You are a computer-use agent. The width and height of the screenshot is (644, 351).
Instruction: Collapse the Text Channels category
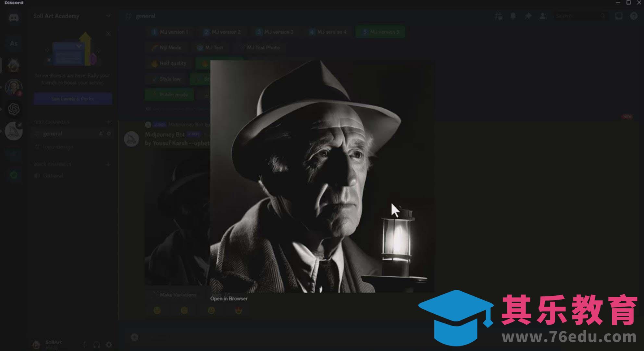(x=52, y=122)
